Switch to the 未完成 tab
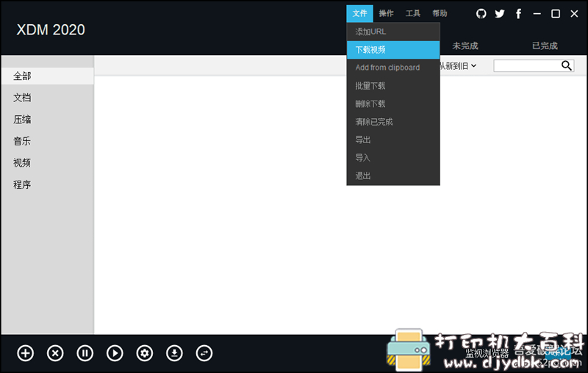Screen dimensions: 588x373 [x=465, y=46]
